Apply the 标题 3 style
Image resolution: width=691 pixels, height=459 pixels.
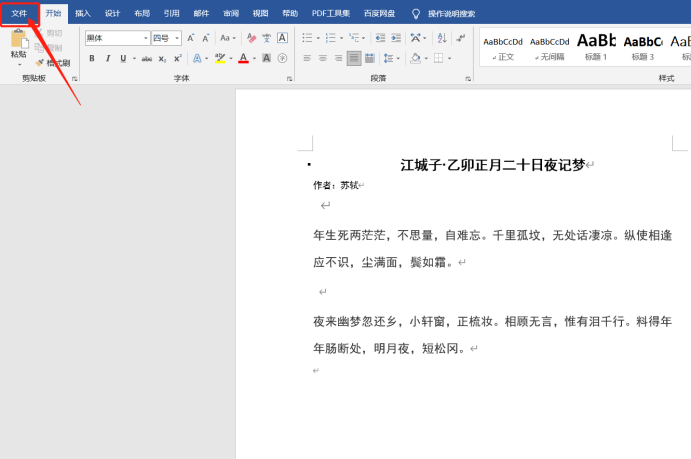[643, 48]
